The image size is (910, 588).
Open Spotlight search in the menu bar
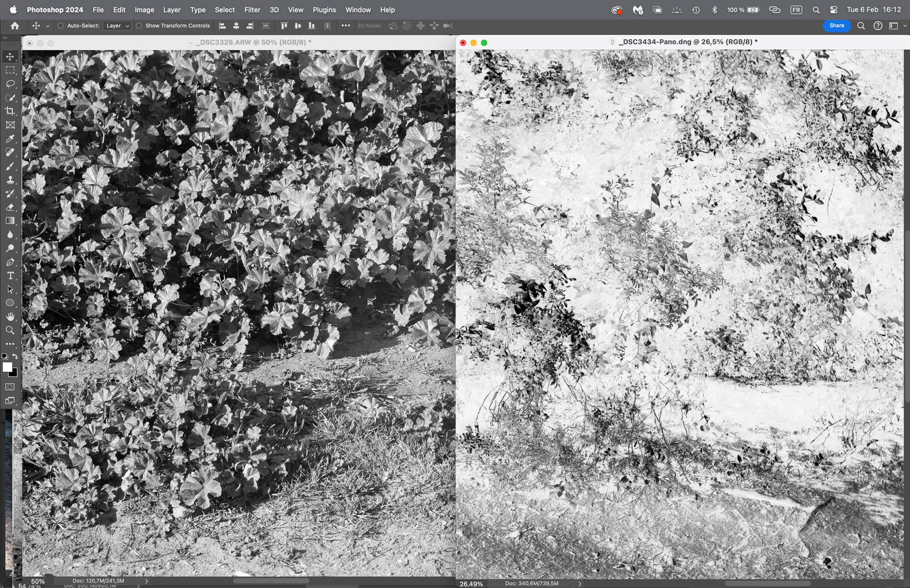click(x=816, y=9)
